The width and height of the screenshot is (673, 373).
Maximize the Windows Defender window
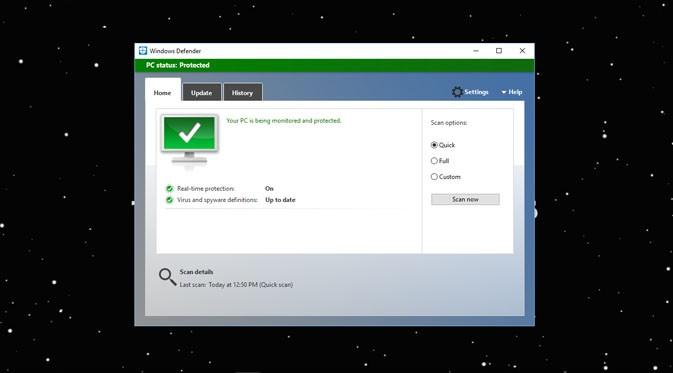499,51
